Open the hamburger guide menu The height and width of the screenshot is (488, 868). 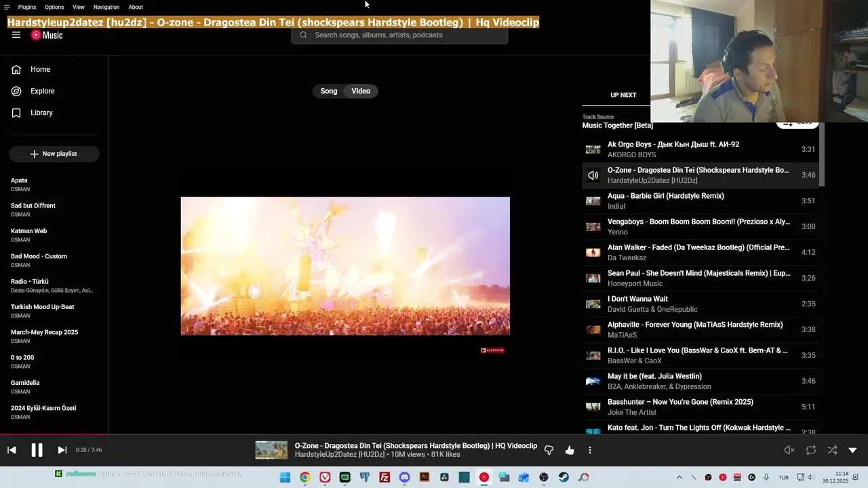coord(16,35)
